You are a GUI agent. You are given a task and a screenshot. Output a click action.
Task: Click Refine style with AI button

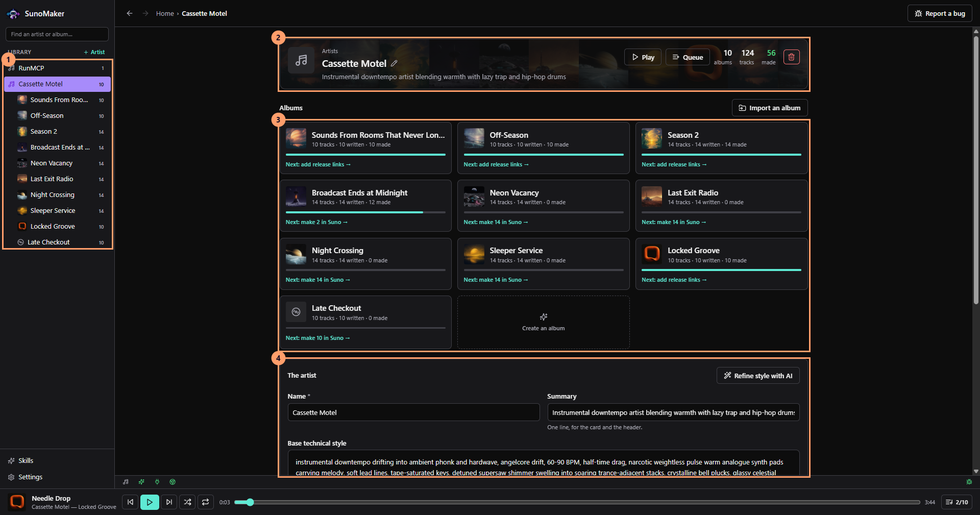(758, 376)
